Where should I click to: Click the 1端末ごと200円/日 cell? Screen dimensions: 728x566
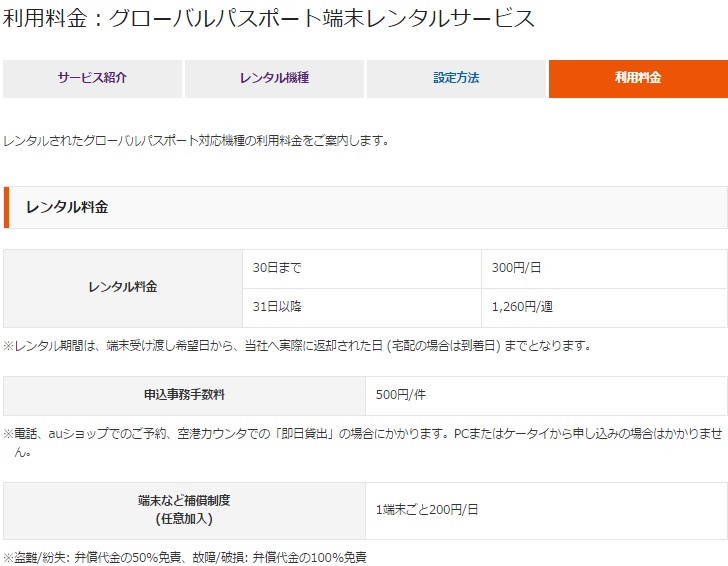546,511
